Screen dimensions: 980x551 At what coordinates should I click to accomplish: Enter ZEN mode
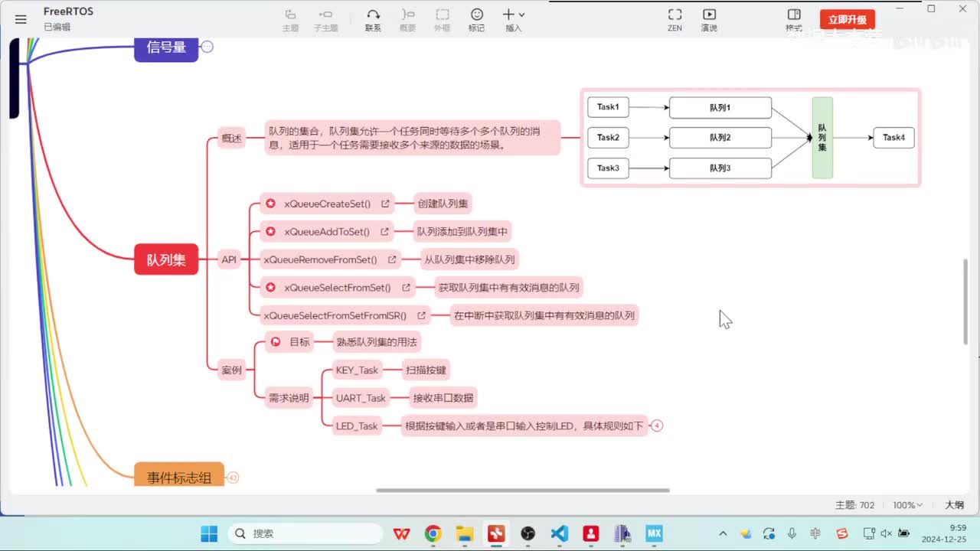pyautogui.click(x=675, y=20)
